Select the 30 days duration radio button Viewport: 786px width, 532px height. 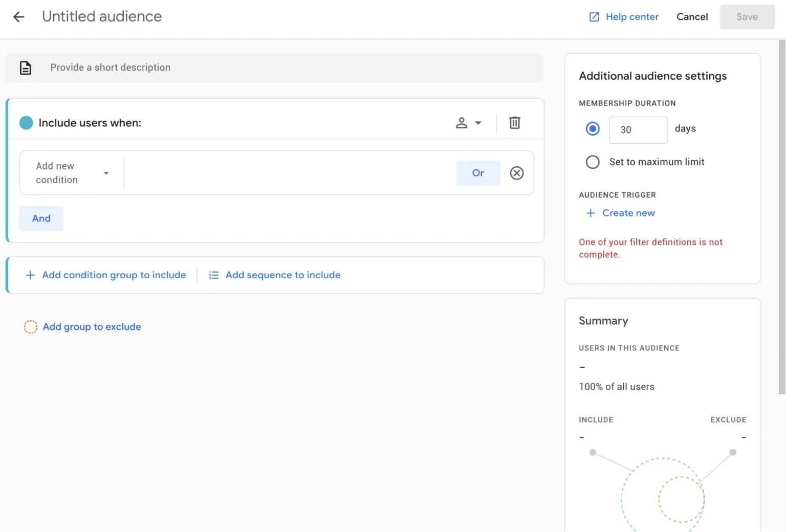point(593,129)
